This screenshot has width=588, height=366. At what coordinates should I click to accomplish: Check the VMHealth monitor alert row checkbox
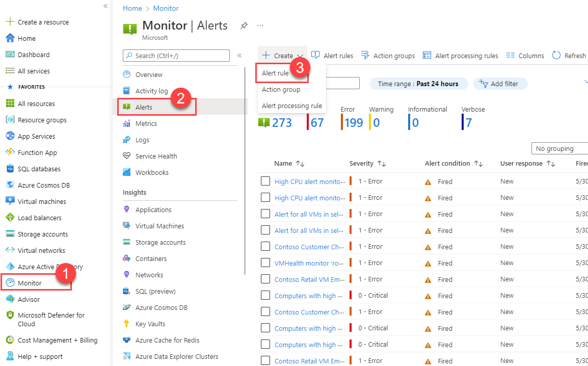pos(265,263)
